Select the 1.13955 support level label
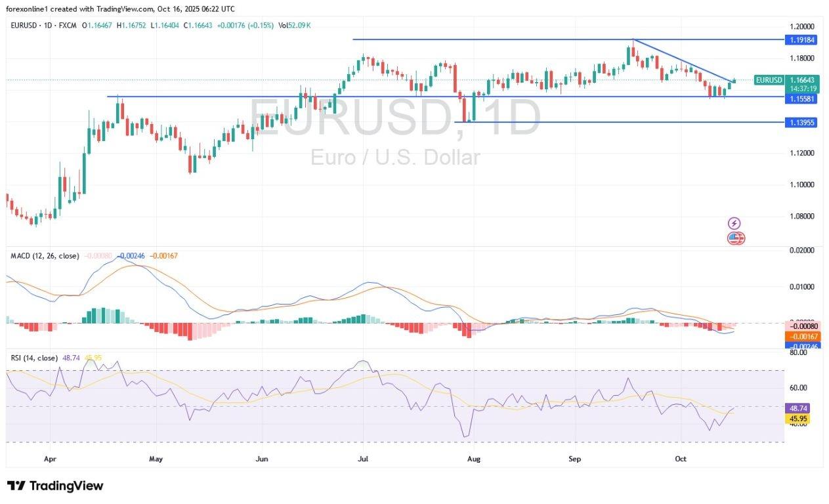Viewport: 829px width, 504px height. [x=801, y=122]
